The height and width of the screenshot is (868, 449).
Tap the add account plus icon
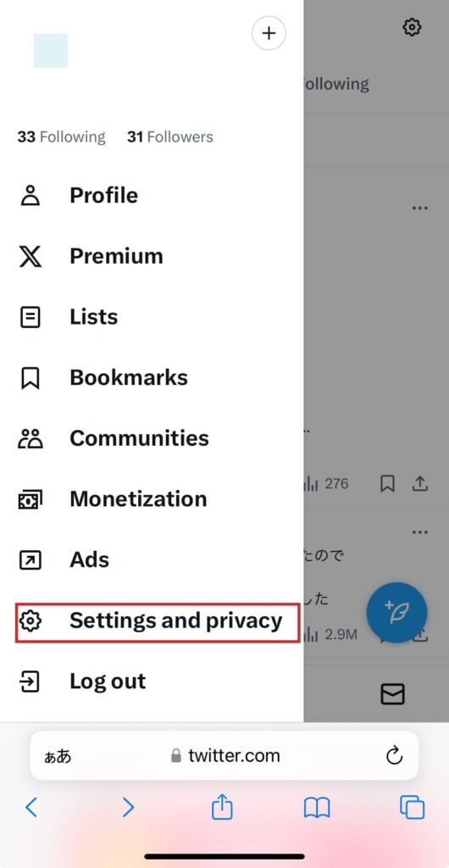269,33
